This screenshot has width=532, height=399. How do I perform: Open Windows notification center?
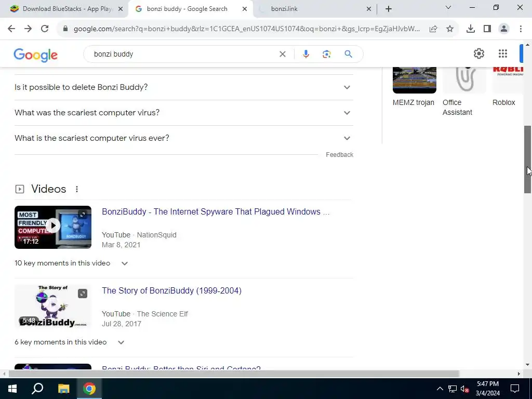coord(515,389)
